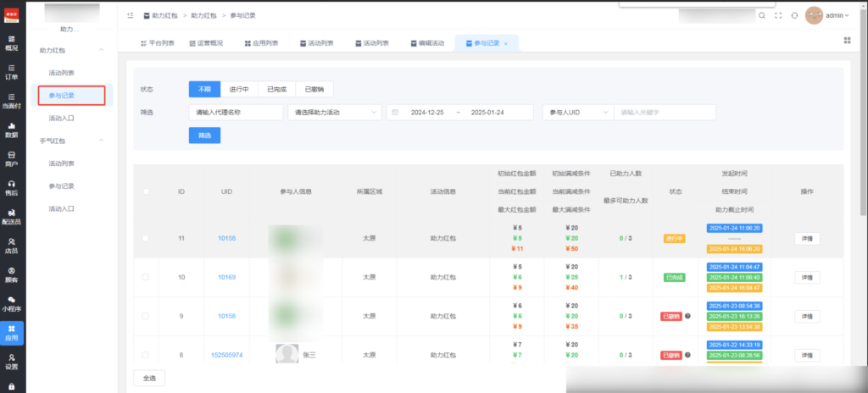868x393 pixels.
Task: Open the 请选择助力活动 dropdown
Action: click(335, 113)
